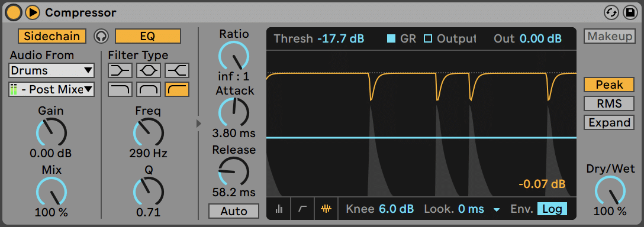Screen dimensions: 644x227
Task: Click the inf : 1 ratio value
Action: (x=234, y=76)
